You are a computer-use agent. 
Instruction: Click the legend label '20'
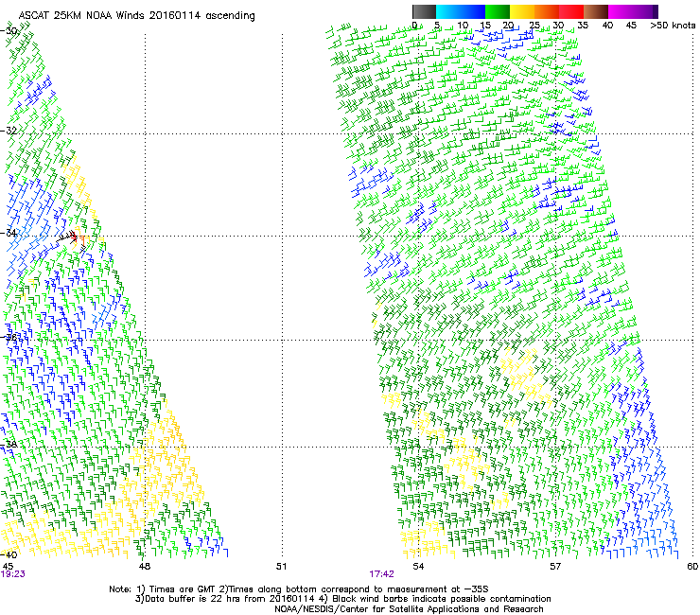pyautogui.click(x=509, y=26)
